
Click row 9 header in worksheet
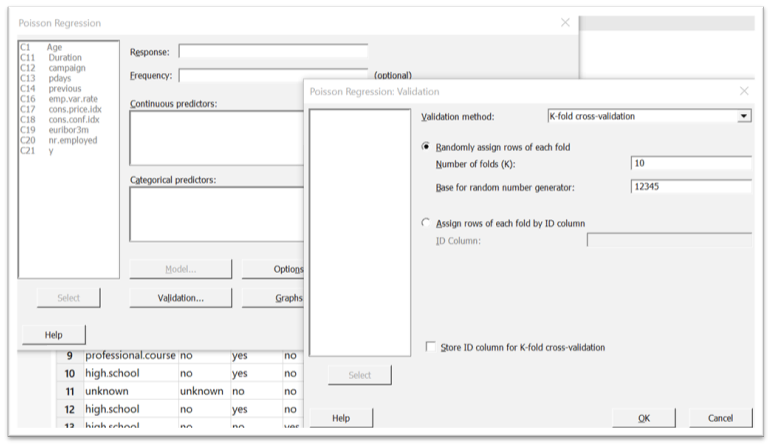(69, 356)
